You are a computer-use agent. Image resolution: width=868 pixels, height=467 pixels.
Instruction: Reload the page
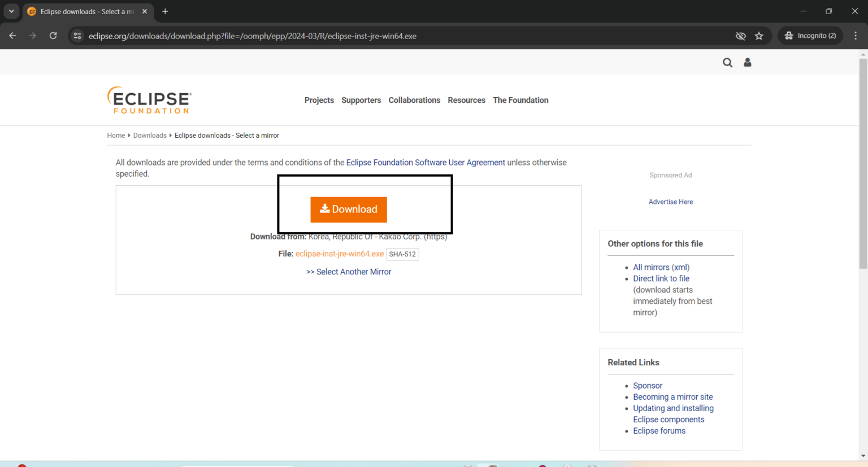coord(53,36)
